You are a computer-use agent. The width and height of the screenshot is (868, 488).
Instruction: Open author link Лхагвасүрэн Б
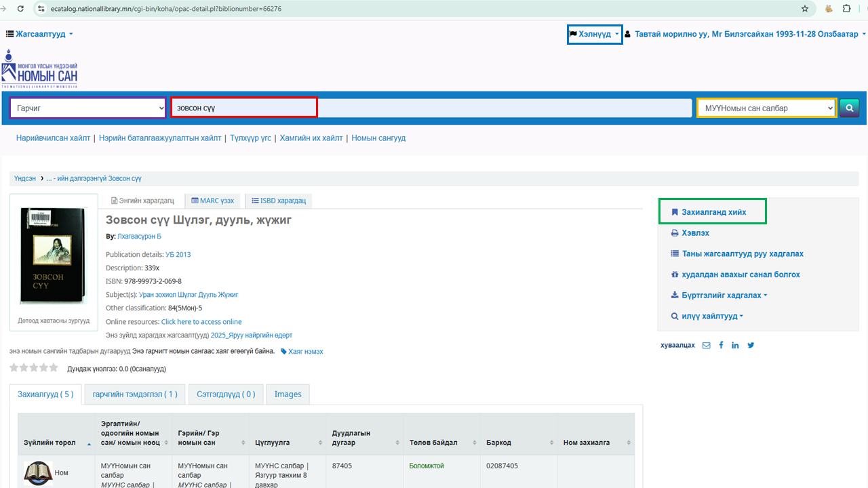pyautogui.click(x=139, y=237)
